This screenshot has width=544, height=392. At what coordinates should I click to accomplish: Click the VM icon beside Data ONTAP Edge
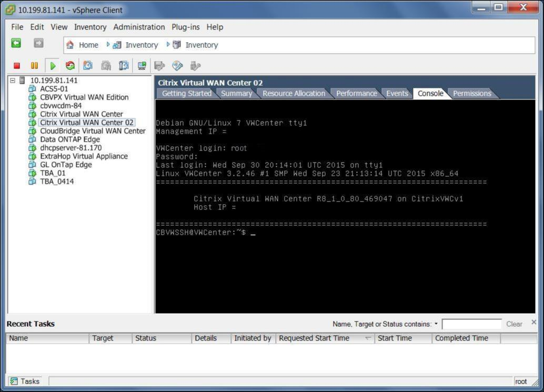pos(32,139)
